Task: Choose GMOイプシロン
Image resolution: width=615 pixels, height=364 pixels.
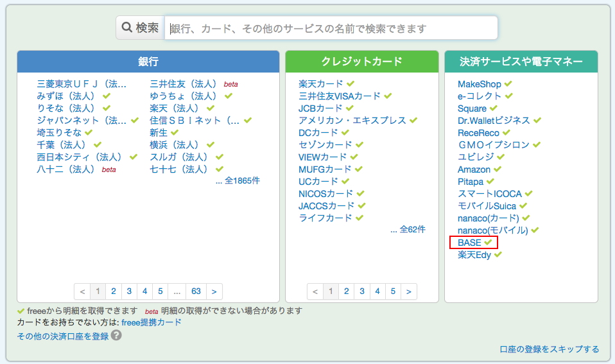Action: click(x=494, y=145)
